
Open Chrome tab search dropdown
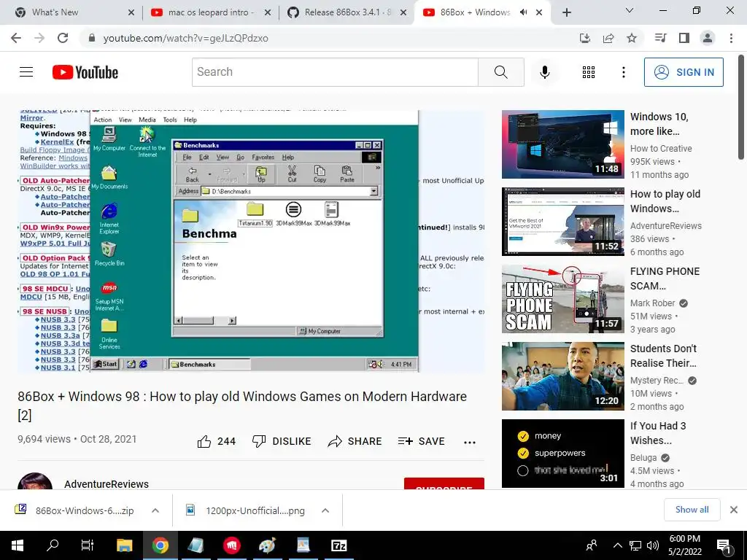point(630,10)
